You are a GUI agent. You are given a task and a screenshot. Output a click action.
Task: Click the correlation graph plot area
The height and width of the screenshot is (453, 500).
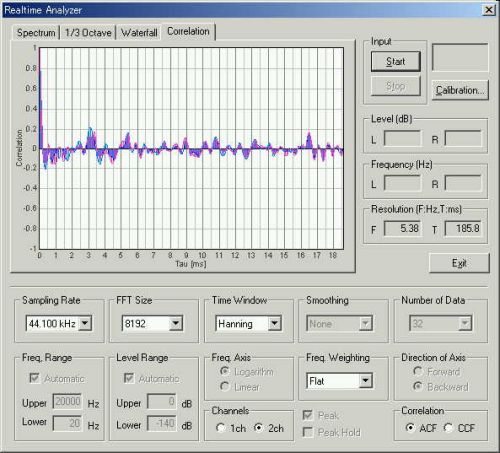tap(191, 148)
